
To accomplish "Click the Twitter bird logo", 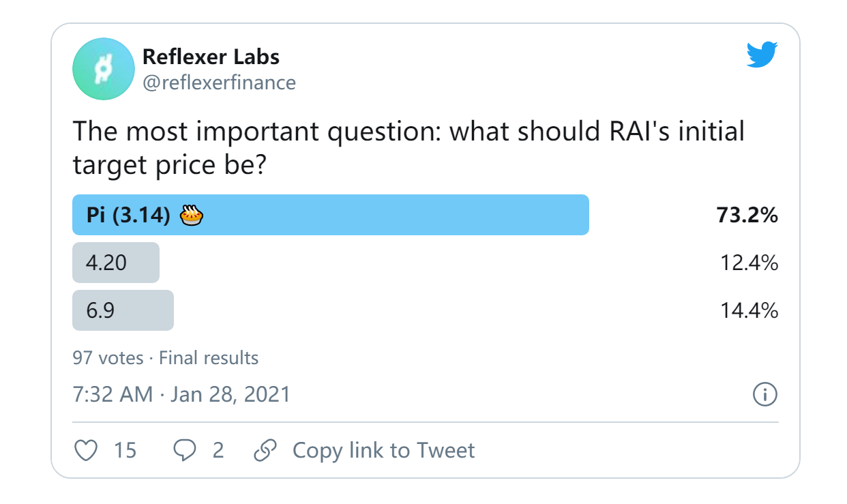I will tap(762, 55).
